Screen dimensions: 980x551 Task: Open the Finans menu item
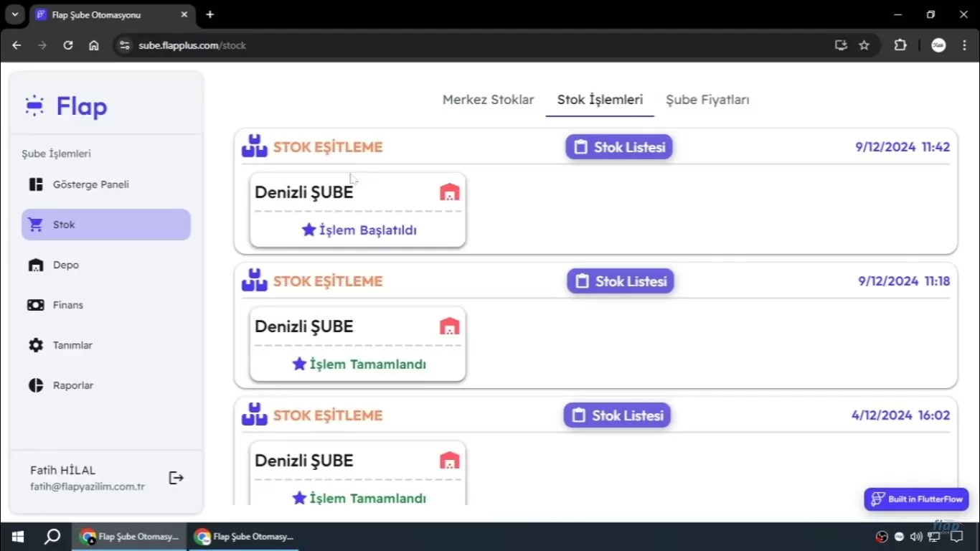click(67, 305)
